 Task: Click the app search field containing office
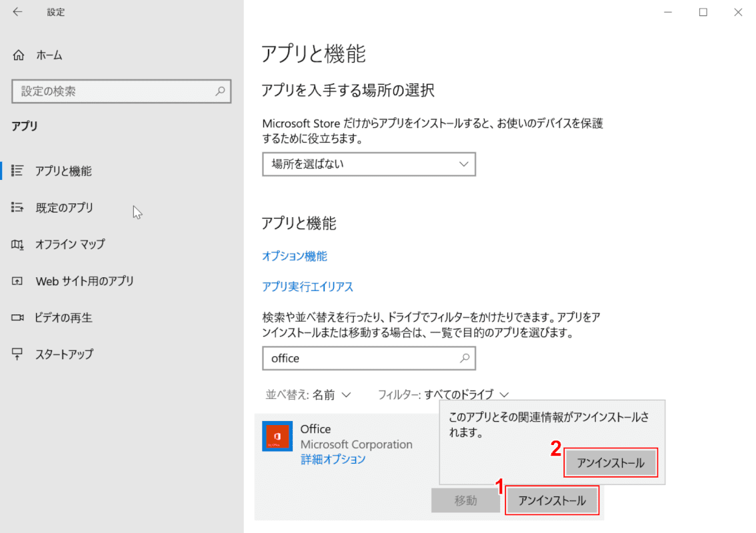[369, 358]
